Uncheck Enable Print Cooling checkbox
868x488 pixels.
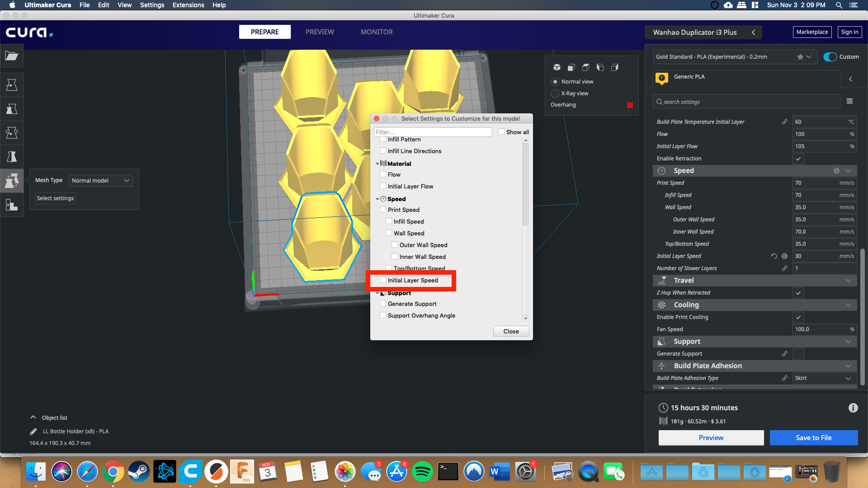798,317
